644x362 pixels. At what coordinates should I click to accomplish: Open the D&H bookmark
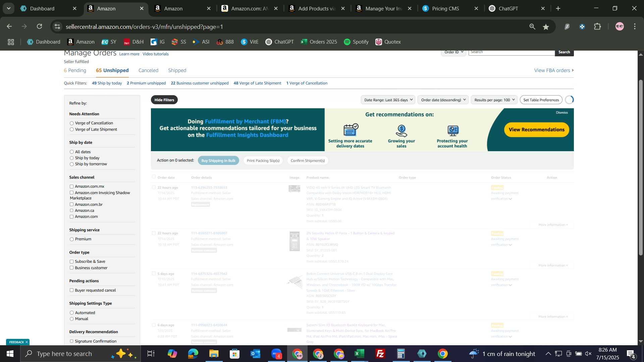coord(133,42)
